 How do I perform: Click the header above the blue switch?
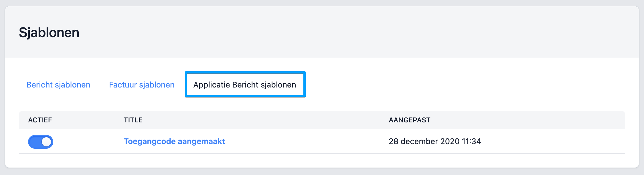pyautogui.click(x=40, y=120)
